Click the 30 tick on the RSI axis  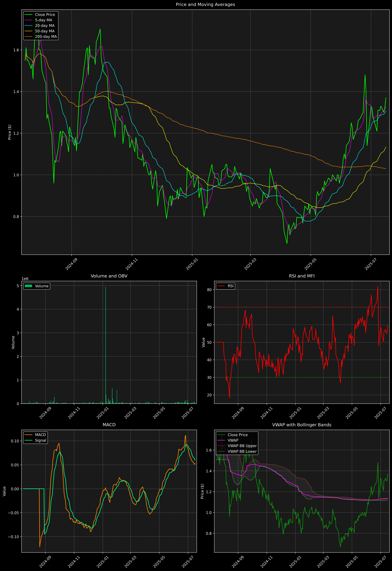(209, 377)
